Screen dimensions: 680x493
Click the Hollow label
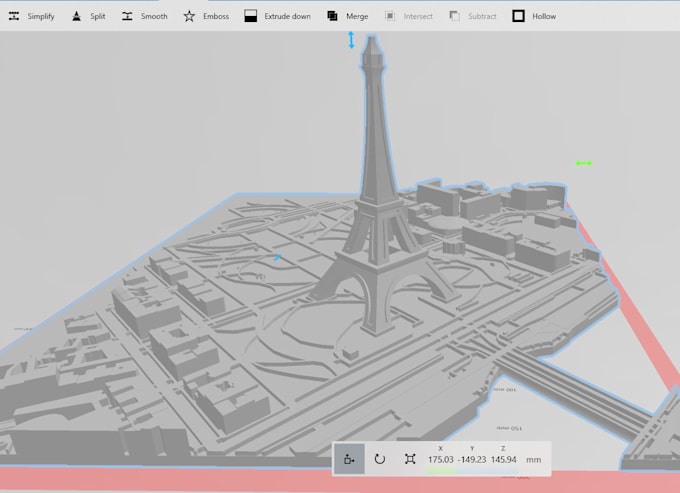click(544, 16)
